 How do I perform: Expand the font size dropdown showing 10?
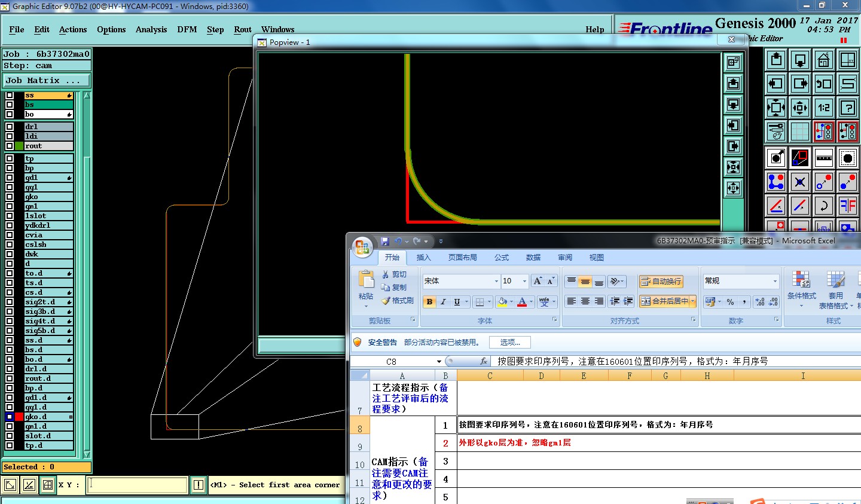[524, 281]
